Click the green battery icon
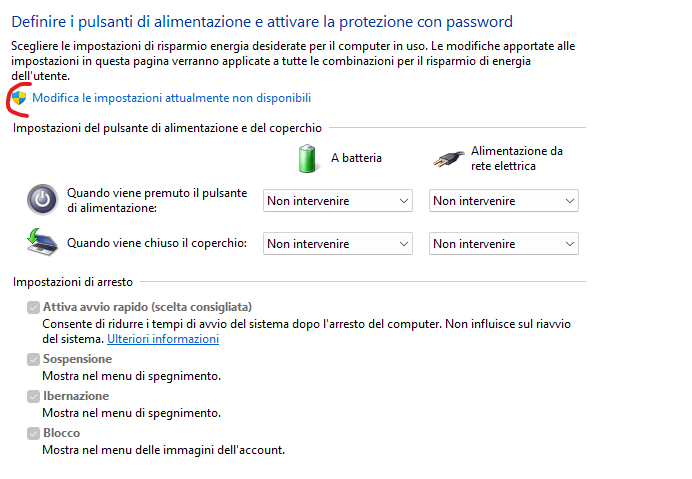The width and height of the screenshot is (692, 479). pos(307,158)
